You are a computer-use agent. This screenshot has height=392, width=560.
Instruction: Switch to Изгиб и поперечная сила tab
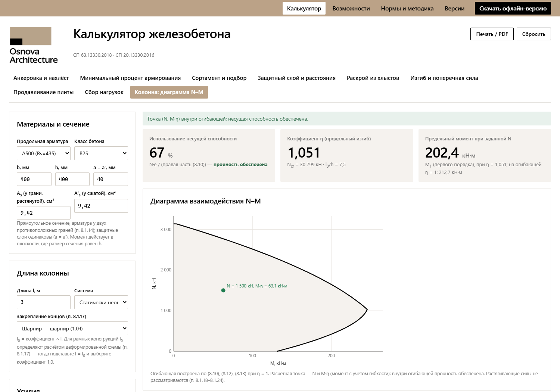(x=444, y=78)
